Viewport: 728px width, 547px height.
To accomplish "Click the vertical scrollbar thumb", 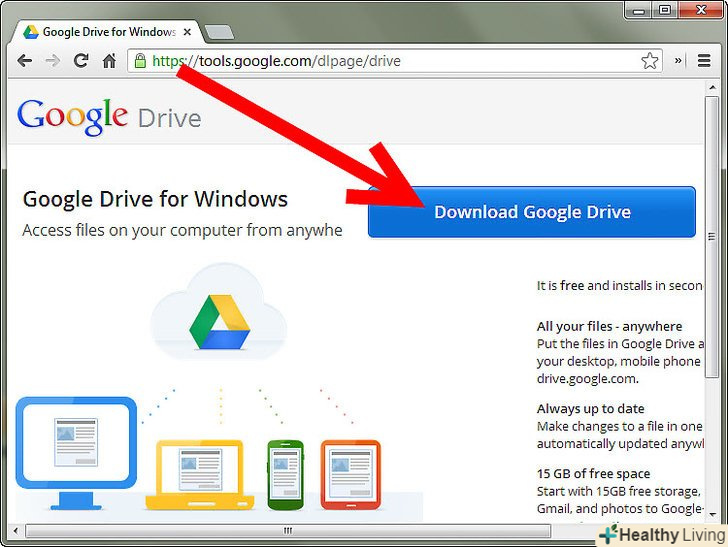I will (x=712, y=237).
